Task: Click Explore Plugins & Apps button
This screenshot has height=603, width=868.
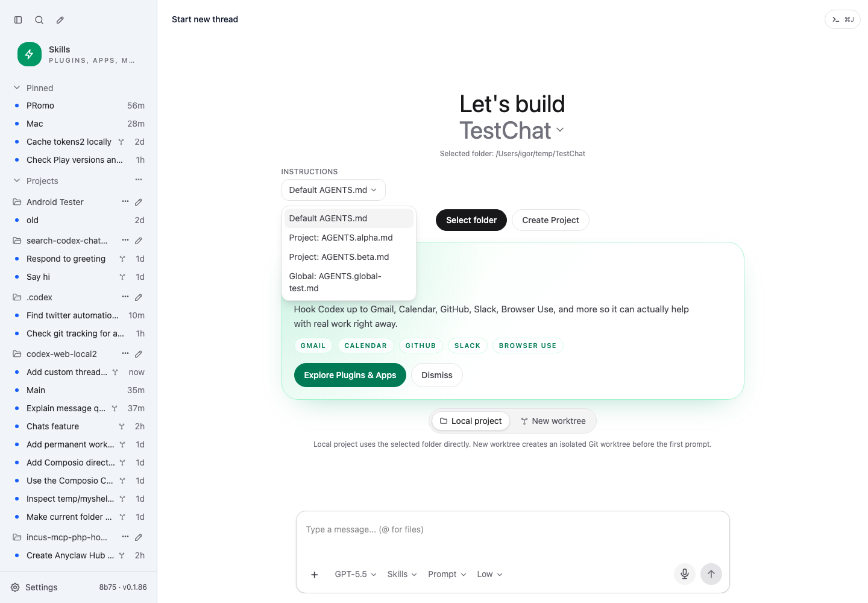Action: pyautogui.click(x=350, y=375)
